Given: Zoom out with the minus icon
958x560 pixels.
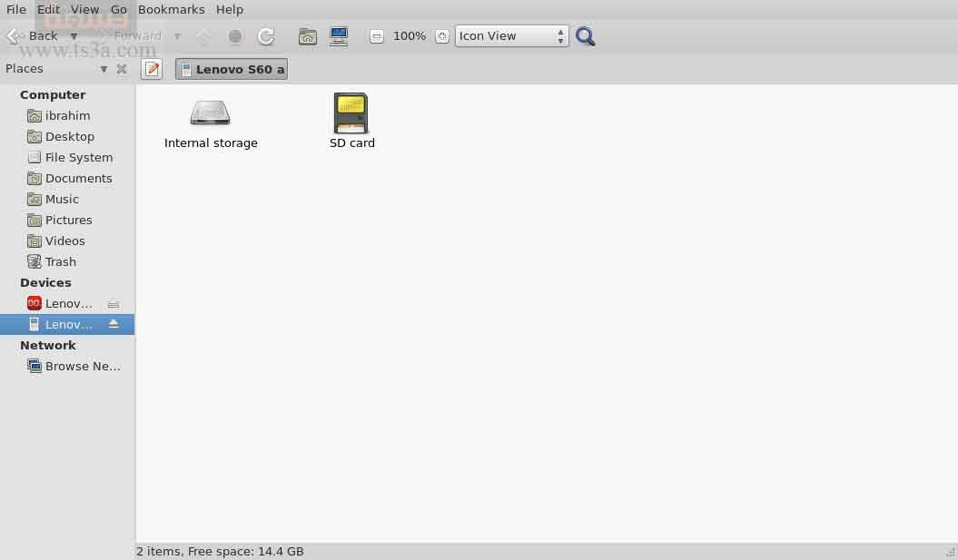Looking at the screenshot, I should click(x=376, y=36).
